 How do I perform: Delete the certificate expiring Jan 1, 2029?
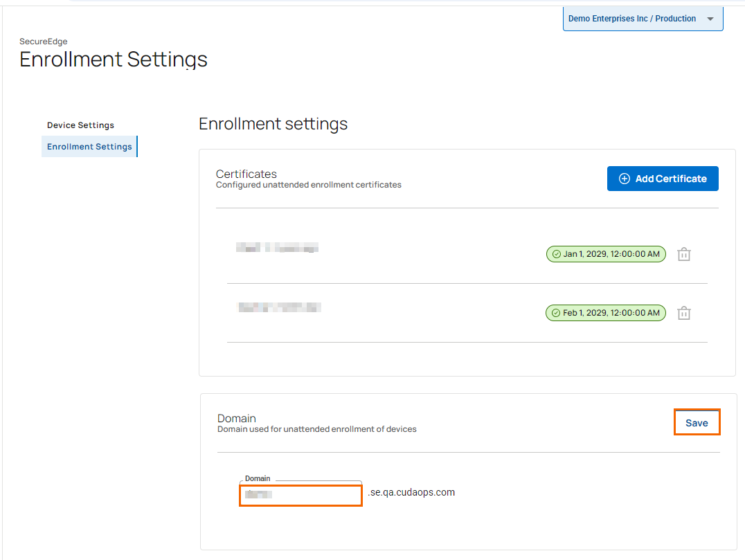point(683,254)
